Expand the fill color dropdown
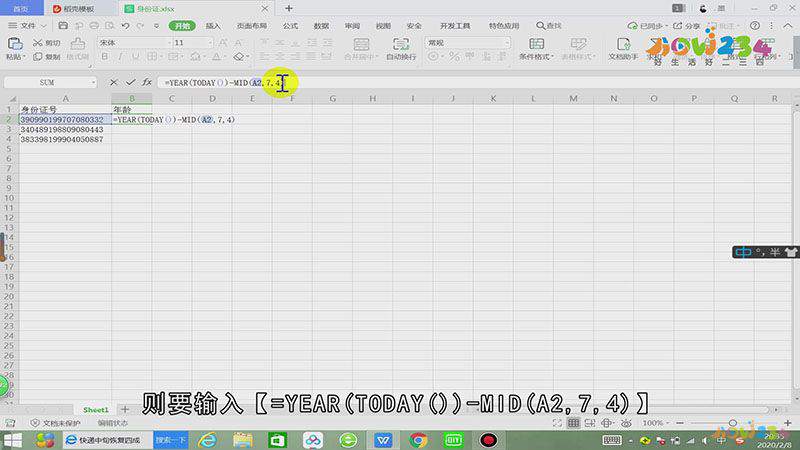Image resolution: width=800 pixels, height=450 pixels. point(204,57)
